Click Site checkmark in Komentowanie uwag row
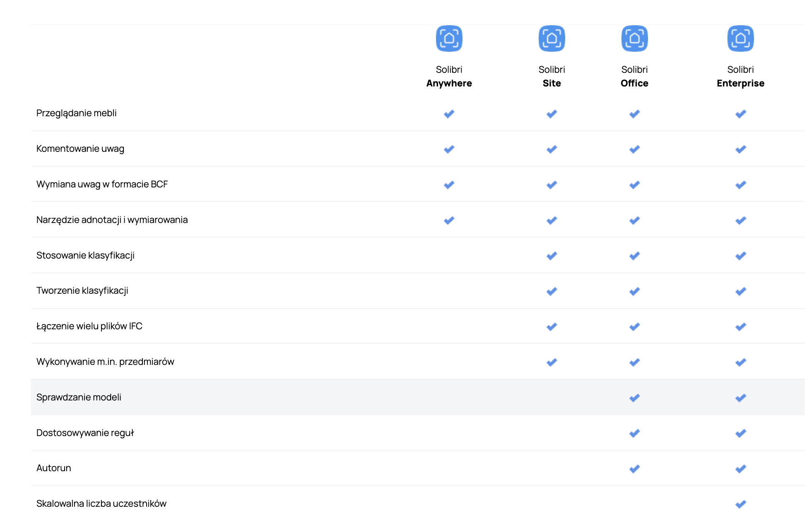The image size is (809, 532). tap(551, 149)
